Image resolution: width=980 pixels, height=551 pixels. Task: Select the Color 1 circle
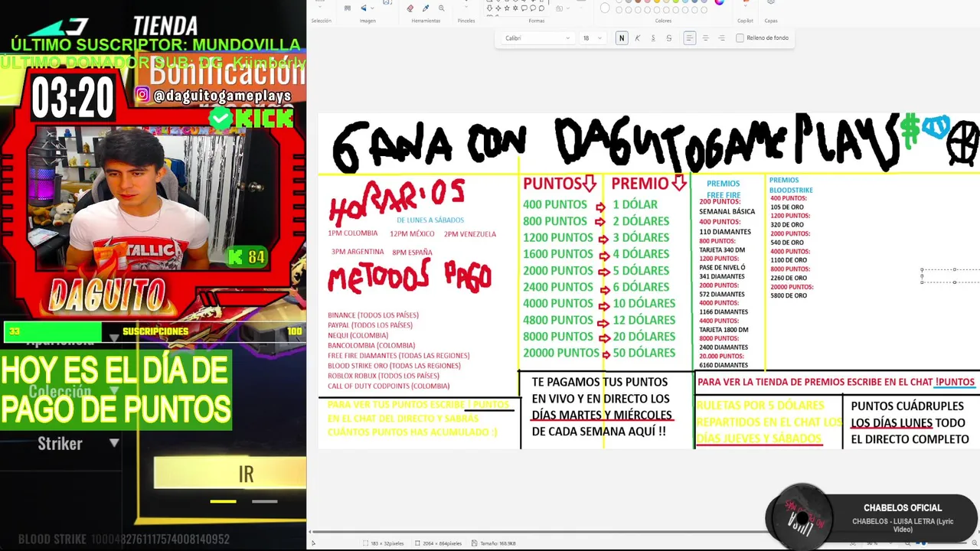click(x=605, y=8)
